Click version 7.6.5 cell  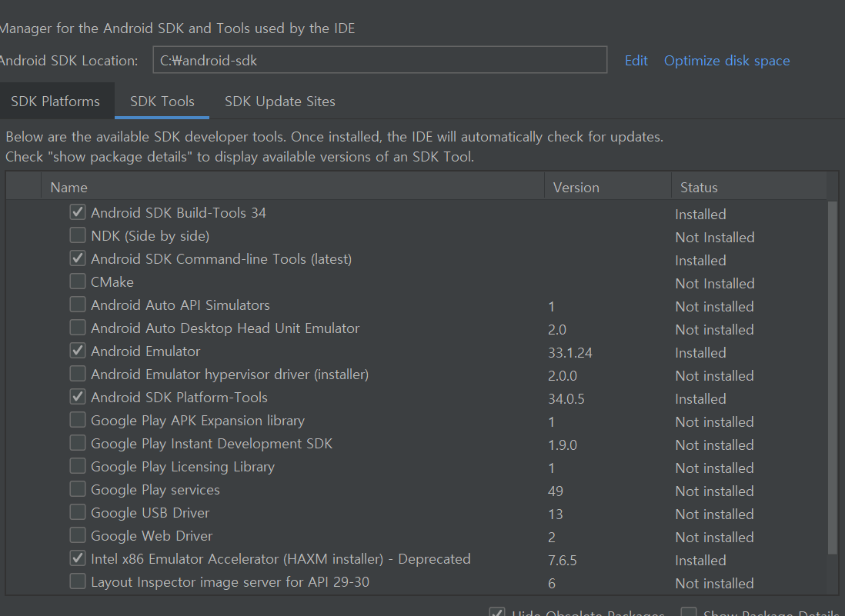coord(562,561)
